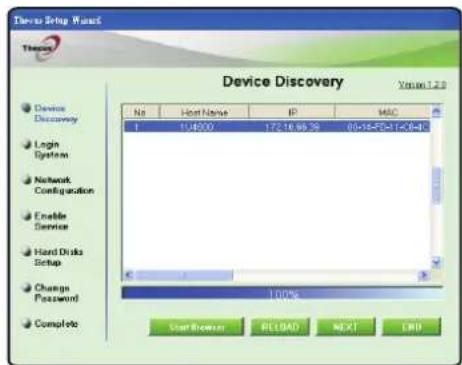Click the No column header
Viewport: 462px width, 365px height.
141,112
